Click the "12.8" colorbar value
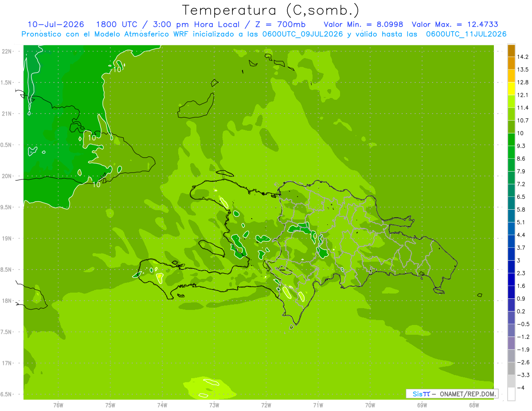Image resolution: width=532 pixels, height=411 pixels. (523, 82)
